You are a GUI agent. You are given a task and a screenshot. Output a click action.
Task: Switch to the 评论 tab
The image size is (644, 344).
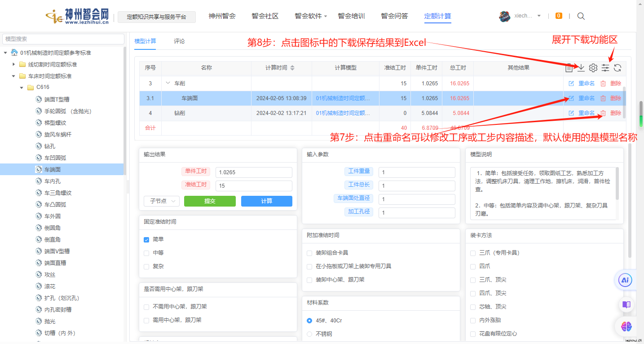179,41
